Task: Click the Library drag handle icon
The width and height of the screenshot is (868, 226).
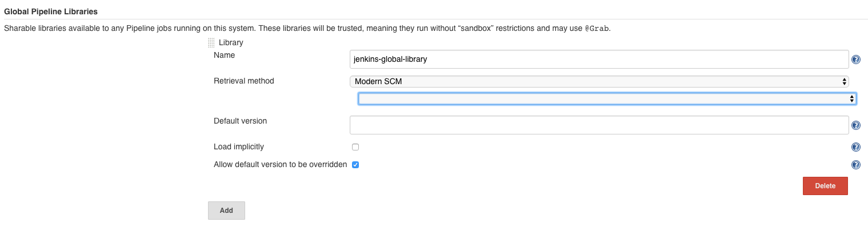Action: (211, 42)
